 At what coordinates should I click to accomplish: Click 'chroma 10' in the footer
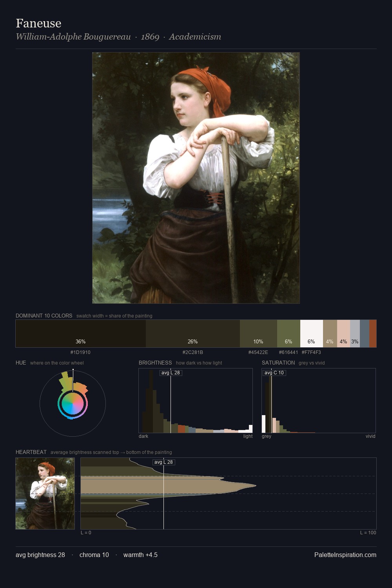(94, 555)
